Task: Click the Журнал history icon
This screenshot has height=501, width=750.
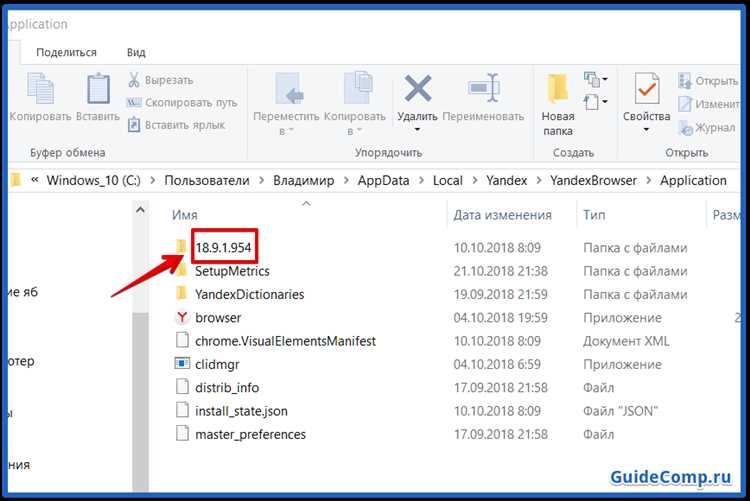Action: pyautogui.click(x=685, y=127)
